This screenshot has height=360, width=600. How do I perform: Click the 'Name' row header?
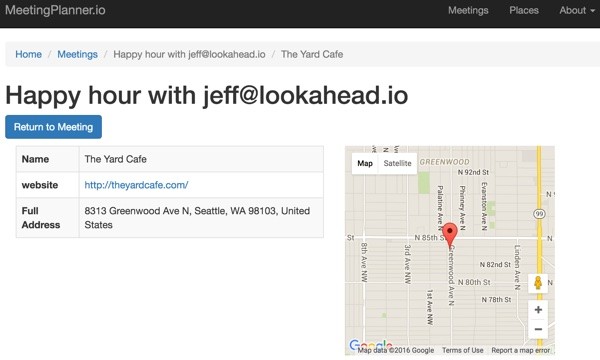[47, 159]
